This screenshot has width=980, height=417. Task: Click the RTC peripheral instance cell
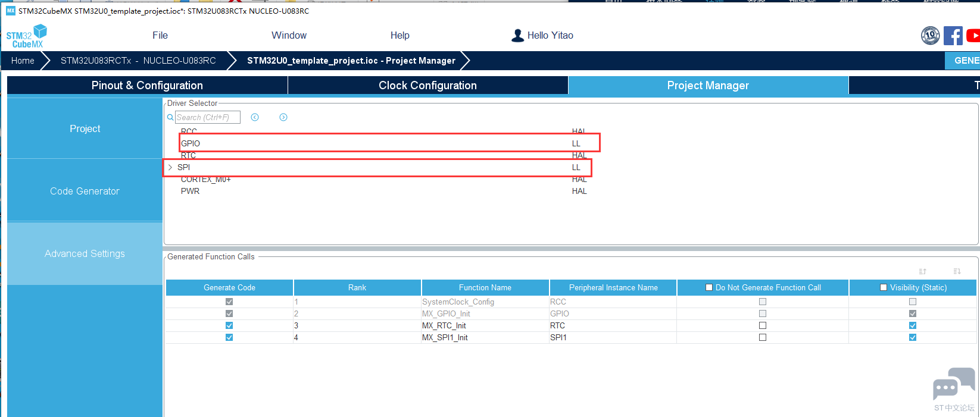613,325
